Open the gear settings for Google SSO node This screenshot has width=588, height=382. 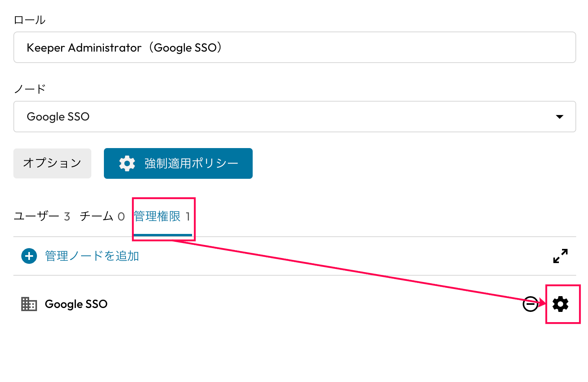tap(560, 304)
